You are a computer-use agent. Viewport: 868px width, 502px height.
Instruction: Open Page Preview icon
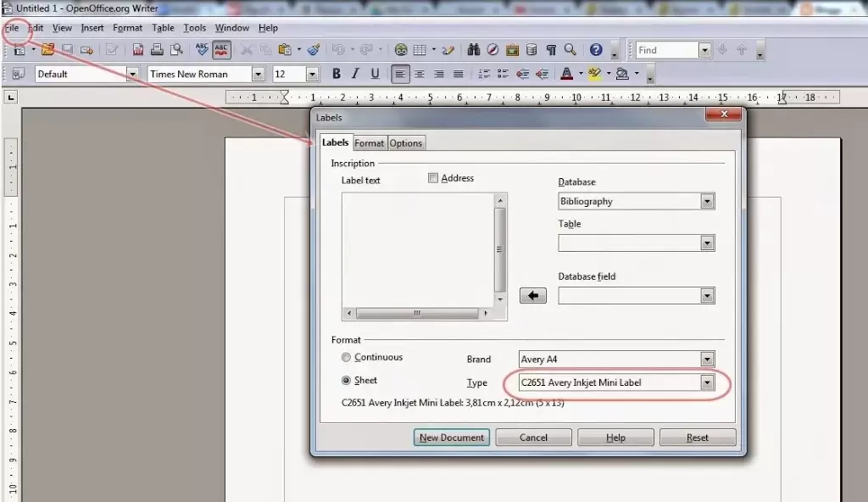(176, 50)
